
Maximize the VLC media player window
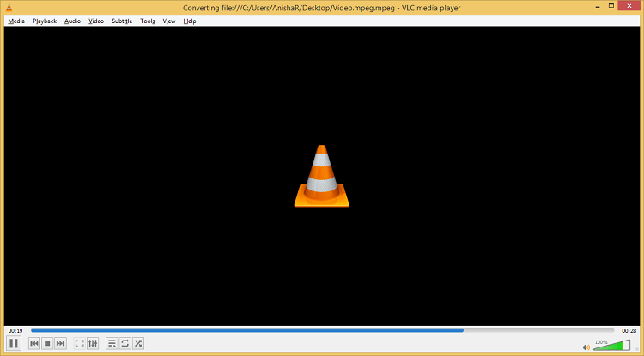click(611, 6)
